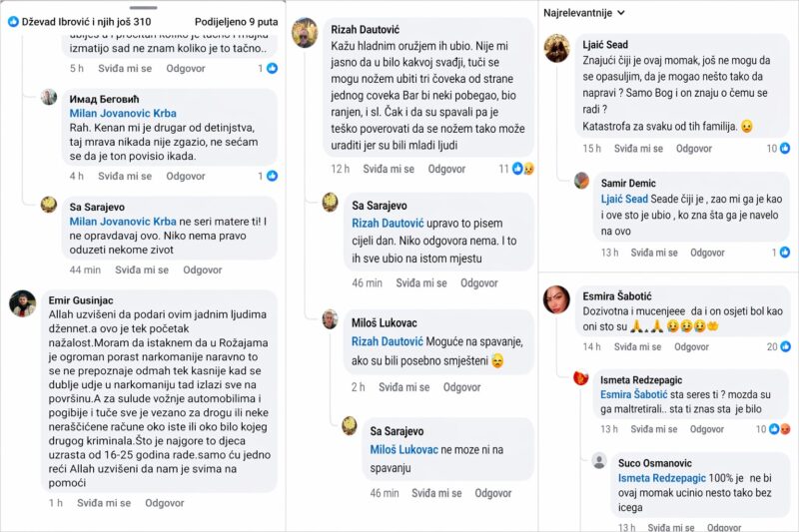The image size is (799, 532).
Task: Open the Najrelevantnije sort dropdown
Action: (584, 13)
